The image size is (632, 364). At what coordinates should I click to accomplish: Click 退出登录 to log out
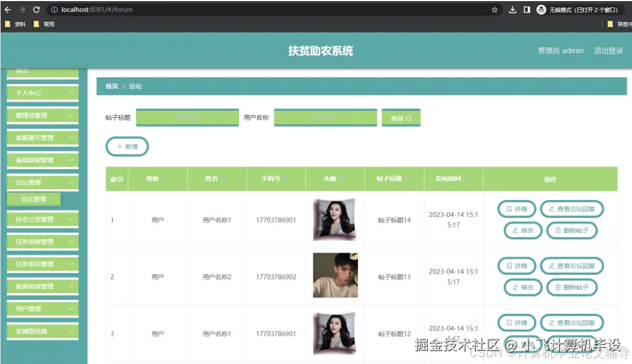click(609, 51)
